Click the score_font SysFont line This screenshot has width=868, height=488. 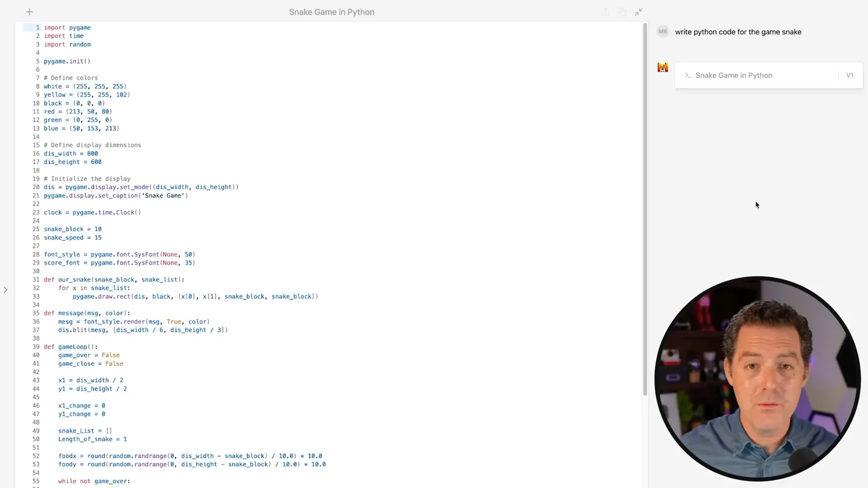pos(119,263)
